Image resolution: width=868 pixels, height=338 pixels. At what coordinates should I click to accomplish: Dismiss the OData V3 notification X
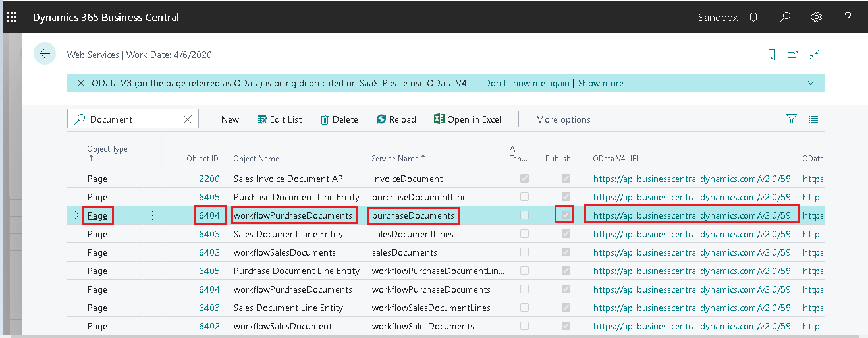[x=81, y=83]
